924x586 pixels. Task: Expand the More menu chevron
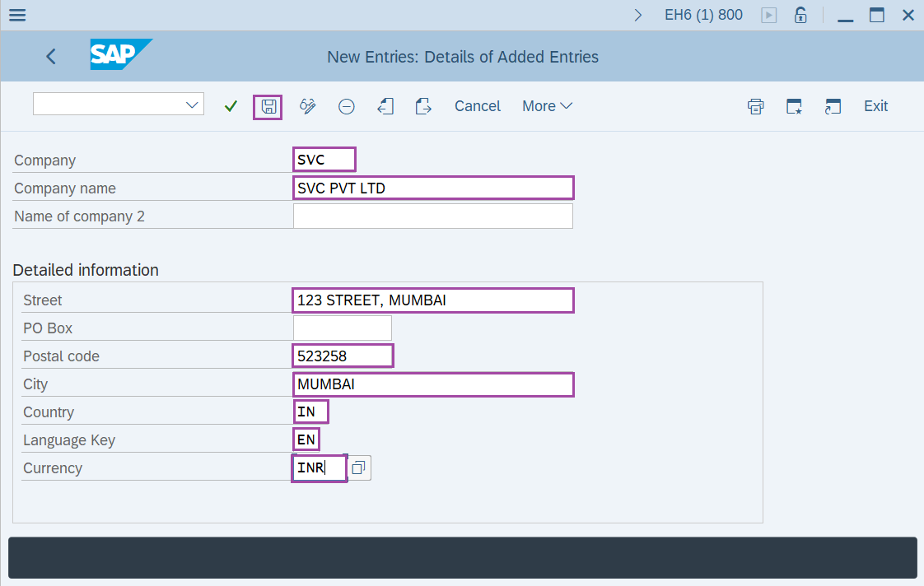pos(566,106)
